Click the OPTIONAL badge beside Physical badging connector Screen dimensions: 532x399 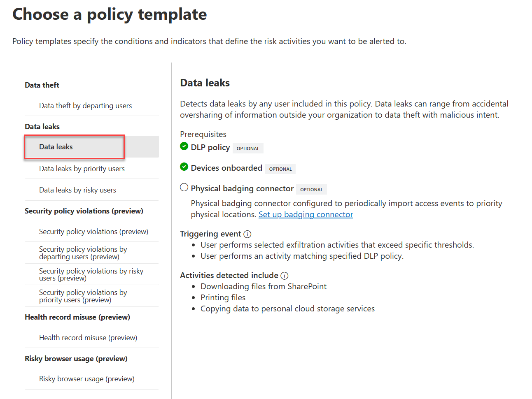click(311, 190)
